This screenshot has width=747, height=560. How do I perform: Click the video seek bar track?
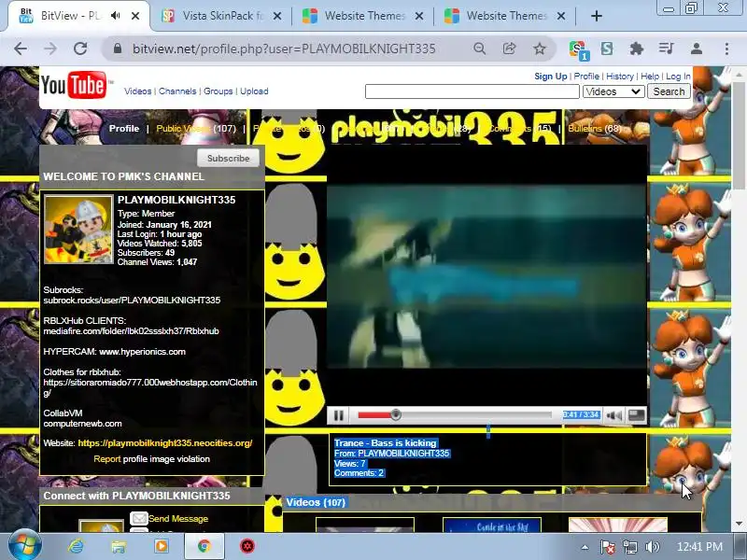click(x=455, y=415)
